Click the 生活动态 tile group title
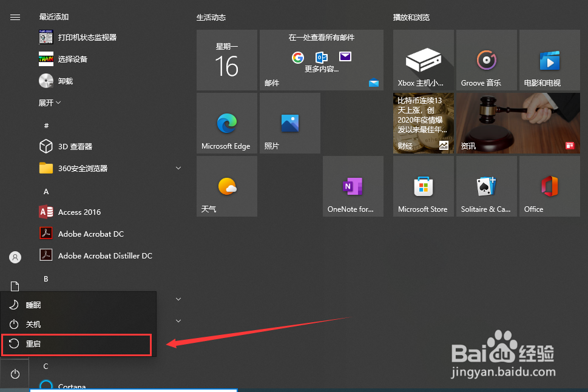Screen dimensions: 588x392 211,18
